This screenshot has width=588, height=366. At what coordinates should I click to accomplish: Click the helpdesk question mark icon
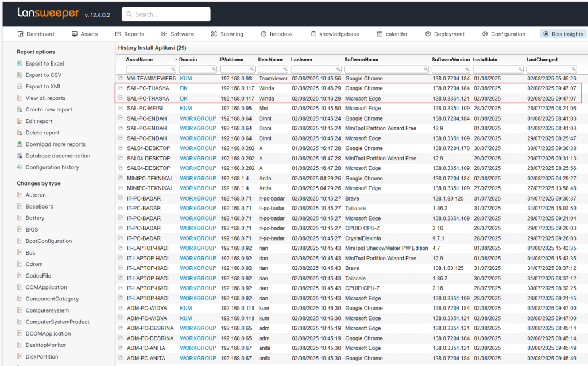264,34
